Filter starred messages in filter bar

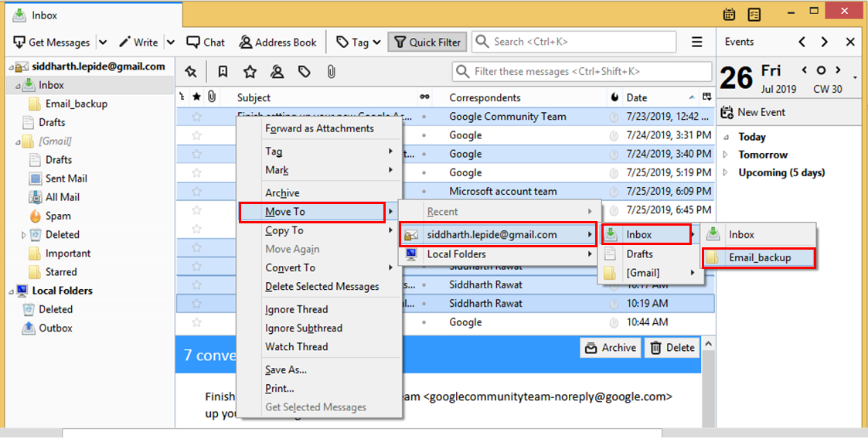(x=250, y=71)
